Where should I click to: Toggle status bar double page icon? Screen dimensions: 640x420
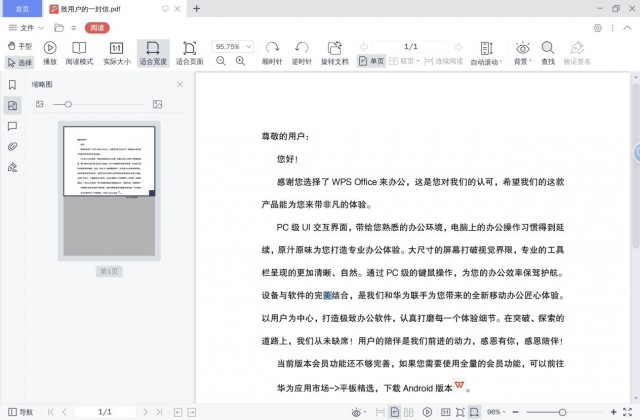coord(409,412)
